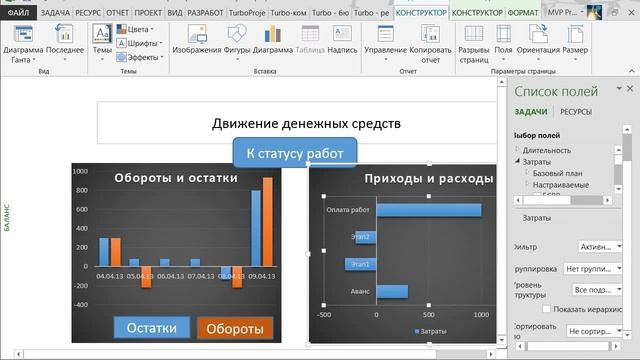Image resolution: width=640 pixels, height=360 pixels.
Task: Toggle the Показать иерархию checkbox
Action: (547, 309)
